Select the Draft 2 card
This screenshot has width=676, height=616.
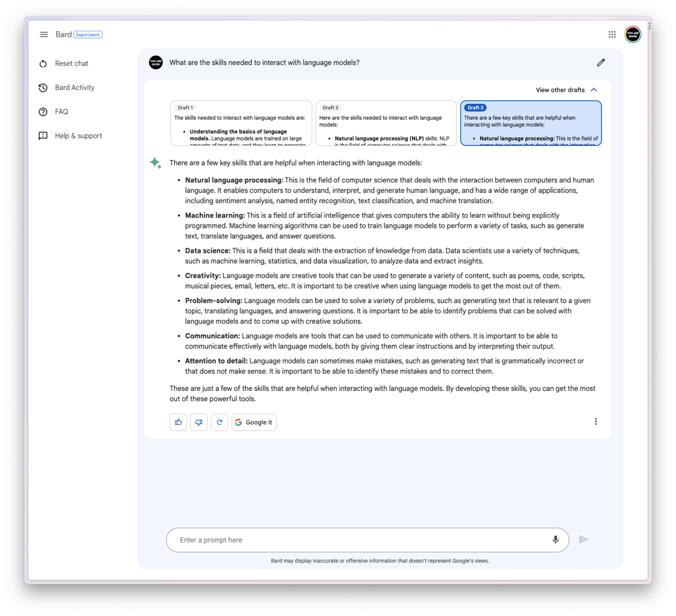click(x=386, y=123)
